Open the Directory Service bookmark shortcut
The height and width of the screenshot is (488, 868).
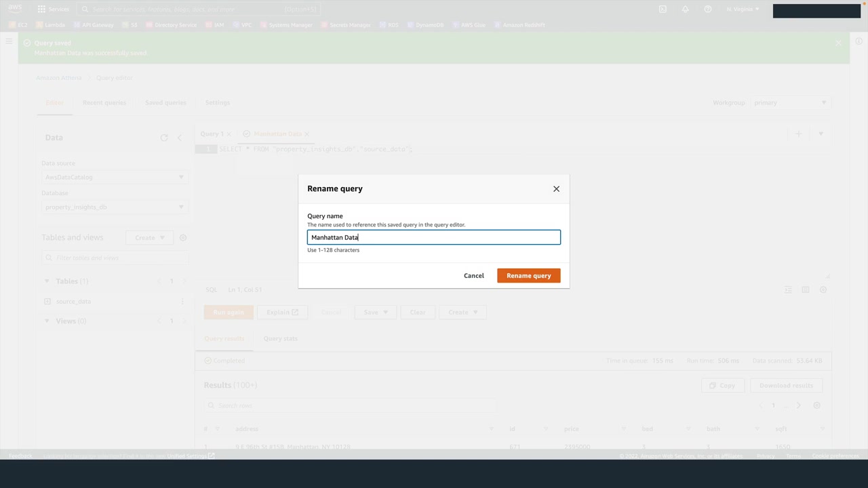pyautogui.click(x=171, y=25)
